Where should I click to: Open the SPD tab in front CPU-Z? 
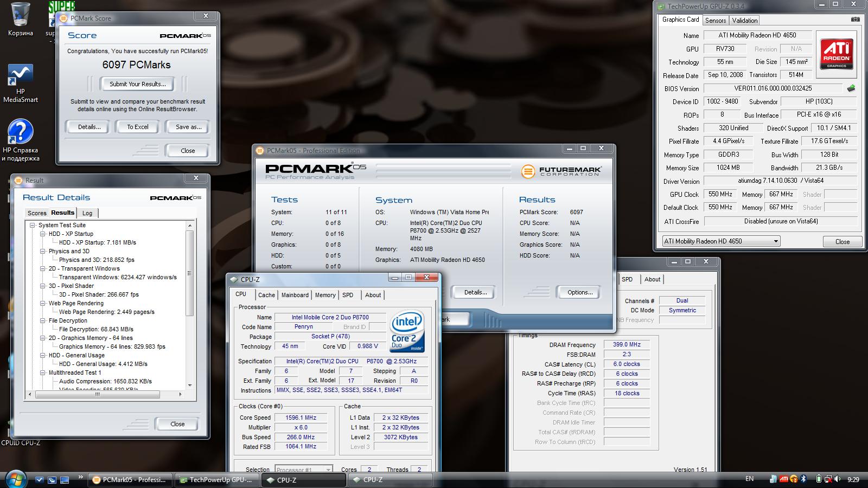tap(348, 295)
